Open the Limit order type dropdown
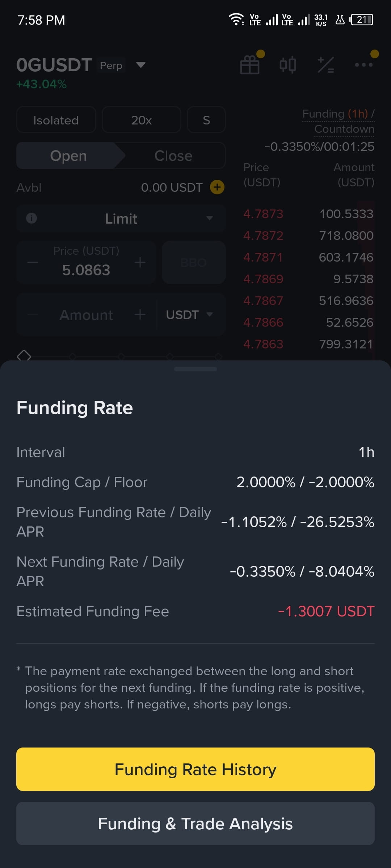 pos(121,218)
